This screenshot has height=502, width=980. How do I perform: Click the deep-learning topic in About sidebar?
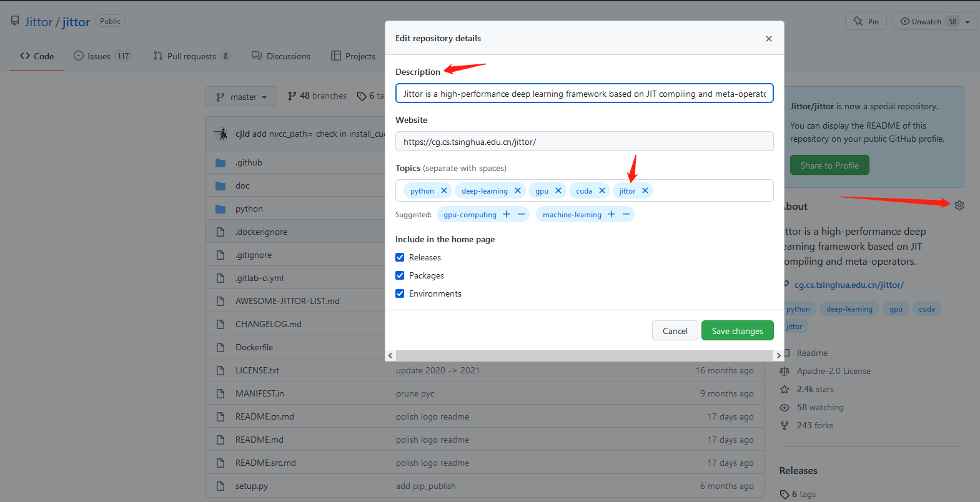click(849, 309)
